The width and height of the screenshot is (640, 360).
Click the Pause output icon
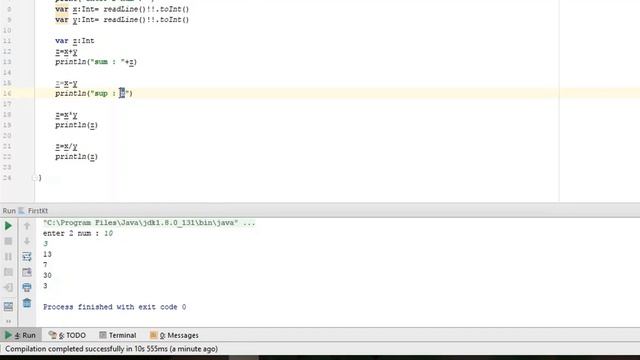coord(8,257)
